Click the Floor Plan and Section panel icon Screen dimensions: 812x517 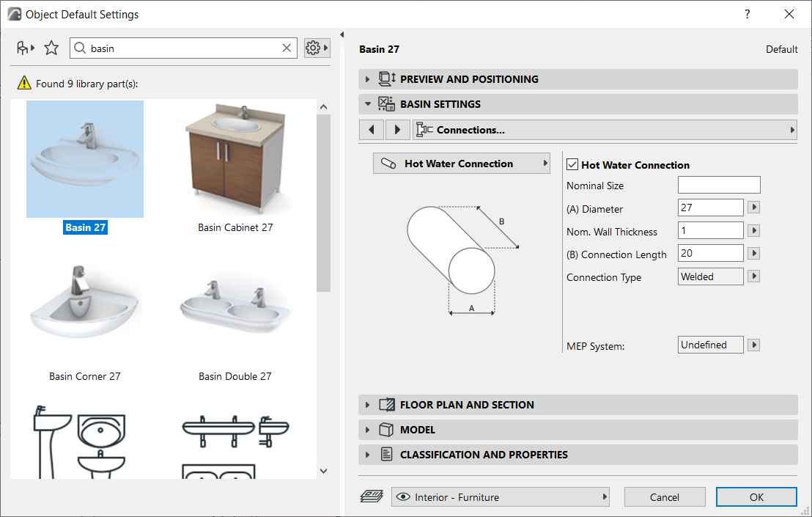(386, 404)
